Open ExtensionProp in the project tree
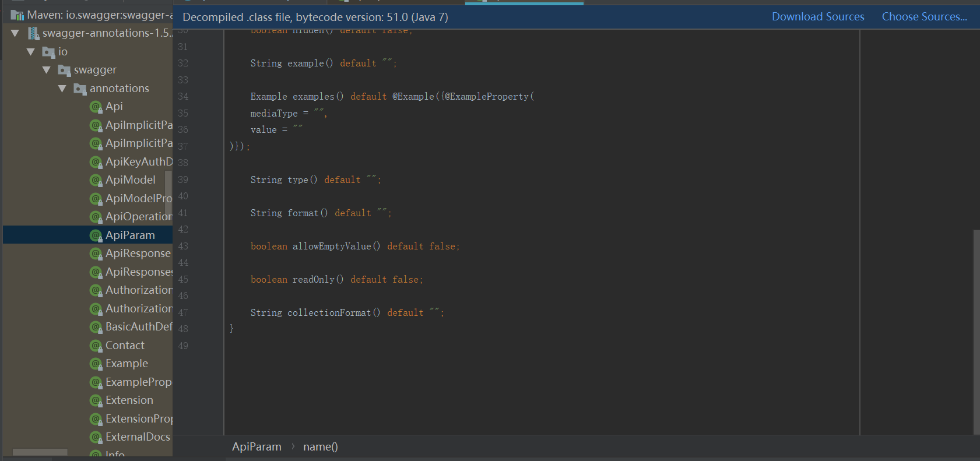This screenshot has width=980, height=461. coord(139,419)
